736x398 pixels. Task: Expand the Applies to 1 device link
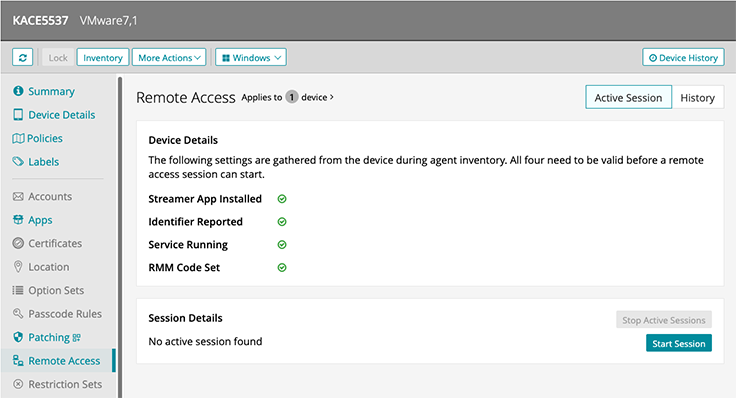pyautogui.click(x=288, y=97)
